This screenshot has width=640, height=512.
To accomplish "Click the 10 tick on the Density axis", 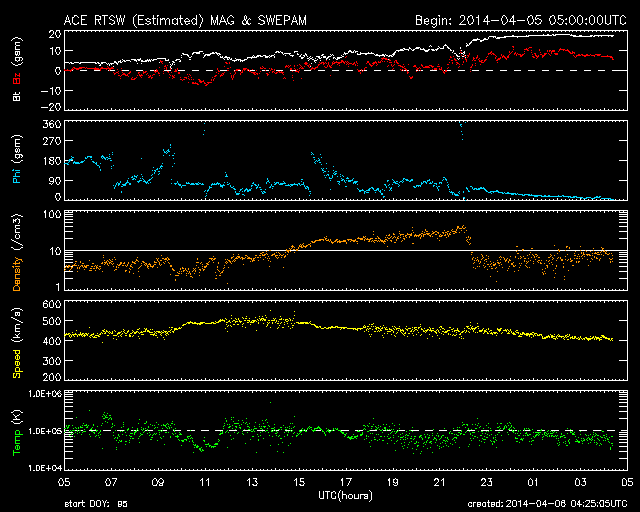I will tap(55, 252).
